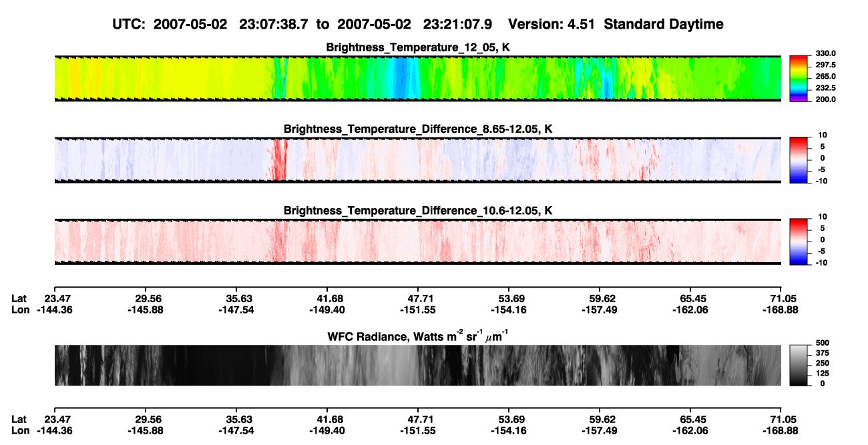Click the 250 label on grayscale colorbar
This screenshot has height=445, width=868.
coord(822,362)
